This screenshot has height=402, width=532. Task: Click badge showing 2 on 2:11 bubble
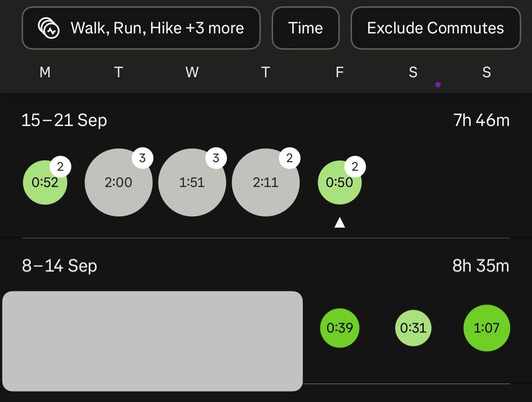(x=289, y=158)
